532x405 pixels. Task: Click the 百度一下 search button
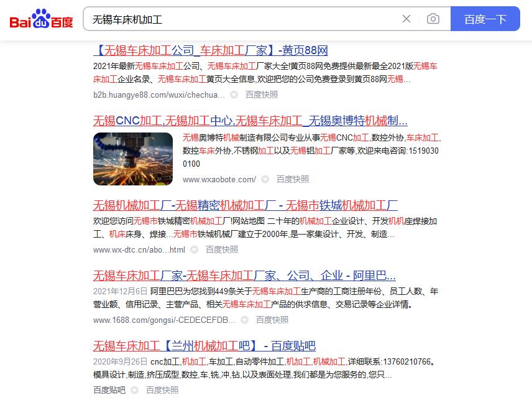point(485,19)
